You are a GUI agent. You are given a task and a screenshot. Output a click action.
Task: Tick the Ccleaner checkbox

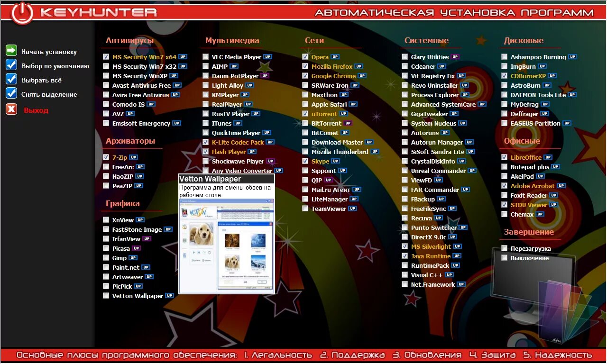click(x=405, y=66)
